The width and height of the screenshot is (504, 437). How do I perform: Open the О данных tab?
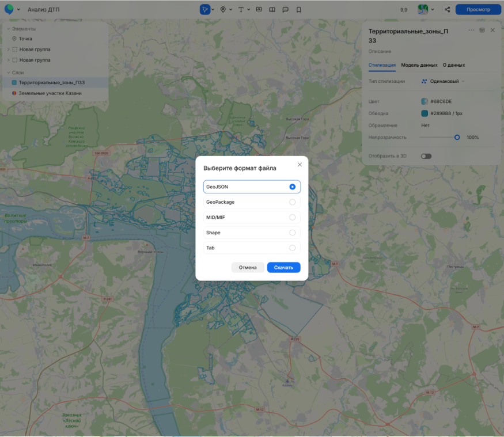pos(454,65)
